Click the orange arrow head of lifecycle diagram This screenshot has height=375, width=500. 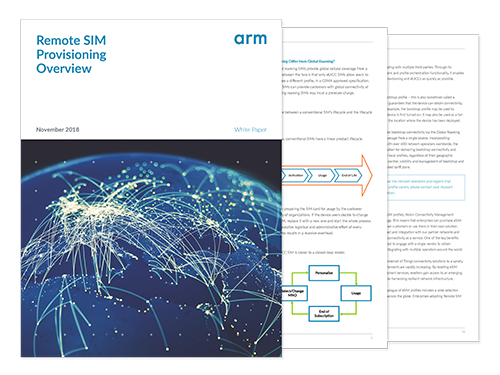pyautogui.click(x=367, y=175)
